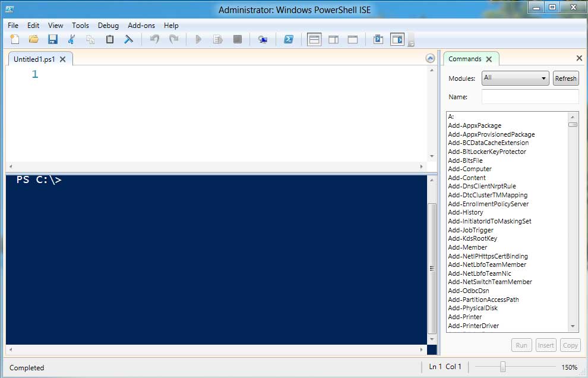Click the Run button in Commands pane
The width and height of the screenshot is (588, 378).
pyautogui.click(x=521, y=345)
